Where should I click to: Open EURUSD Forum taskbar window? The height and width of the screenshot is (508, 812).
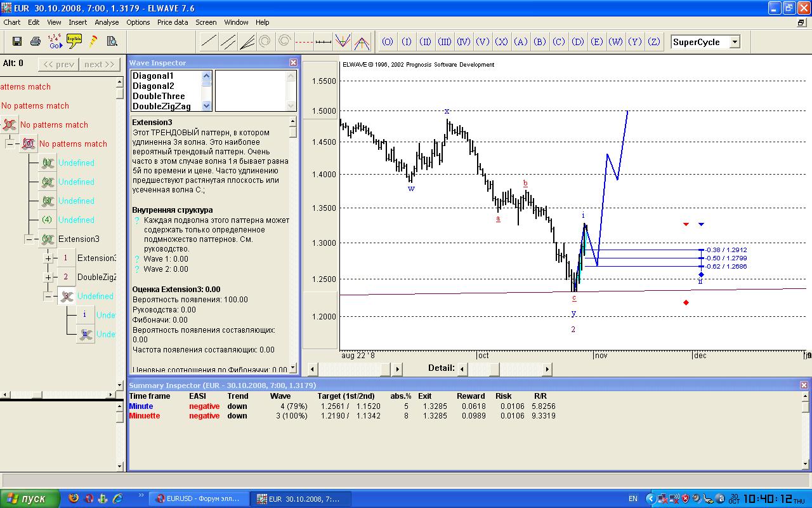198,499
